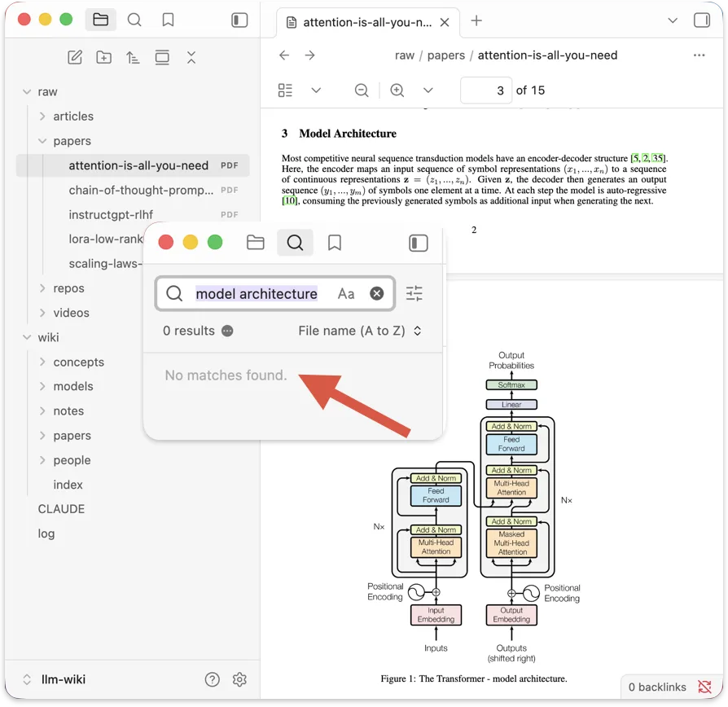The image size is (728, 707).
Task: Open file explorer in overlay panel
Action: pos(256,243)
